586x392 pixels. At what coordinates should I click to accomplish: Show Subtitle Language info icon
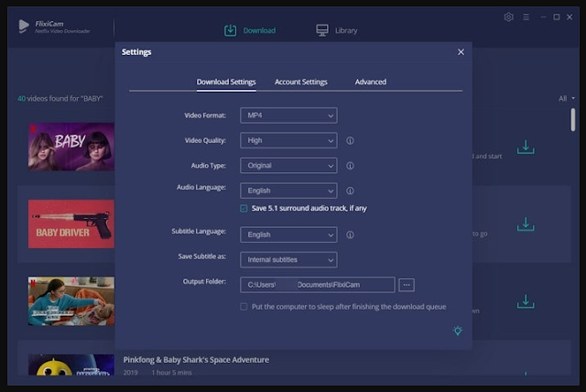350,234
